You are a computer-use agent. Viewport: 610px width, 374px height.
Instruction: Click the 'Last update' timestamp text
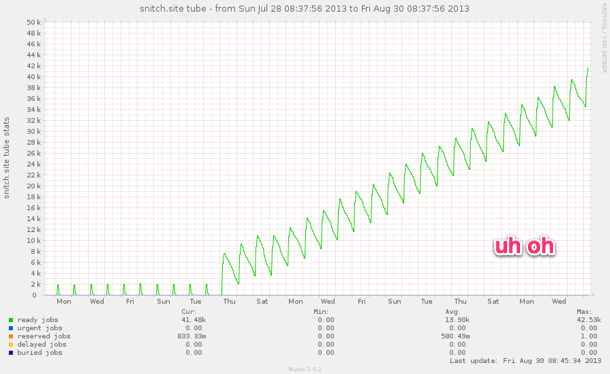(525, 361)
